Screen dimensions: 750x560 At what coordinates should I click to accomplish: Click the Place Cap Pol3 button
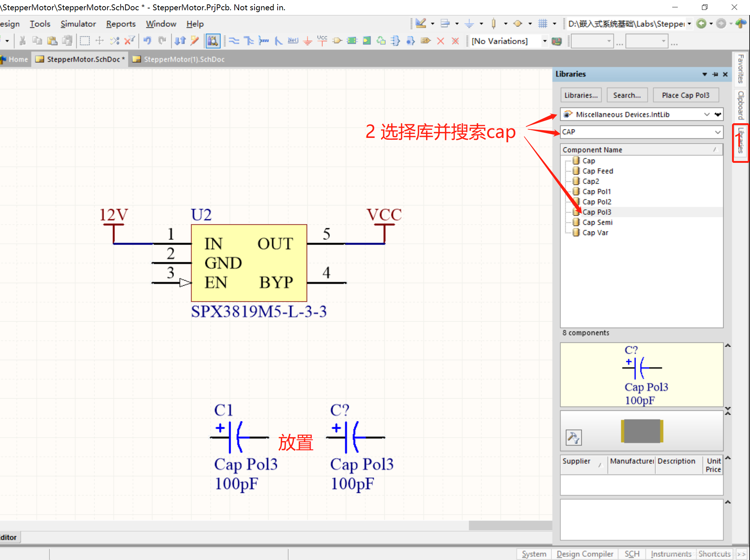[685, 95]
